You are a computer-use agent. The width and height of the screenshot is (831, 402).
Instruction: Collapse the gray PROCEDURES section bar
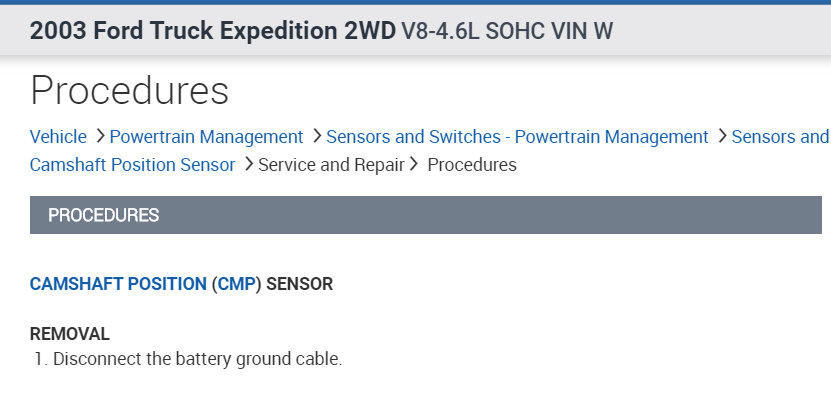pyautogui.click(x=426, y=215)
